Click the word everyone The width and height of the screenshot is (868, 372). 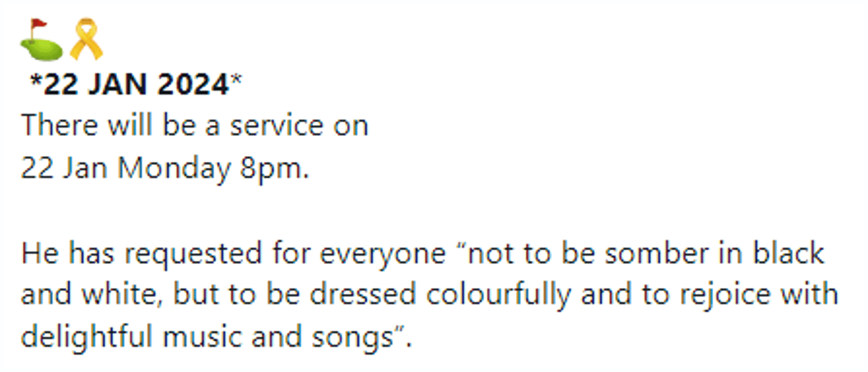click(382, 254)
